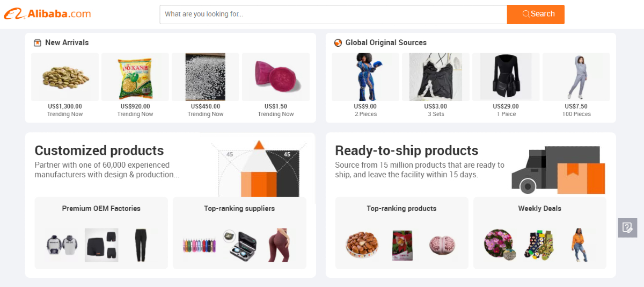Select the US$29.00 black jacket product

(x=506, y=77)
